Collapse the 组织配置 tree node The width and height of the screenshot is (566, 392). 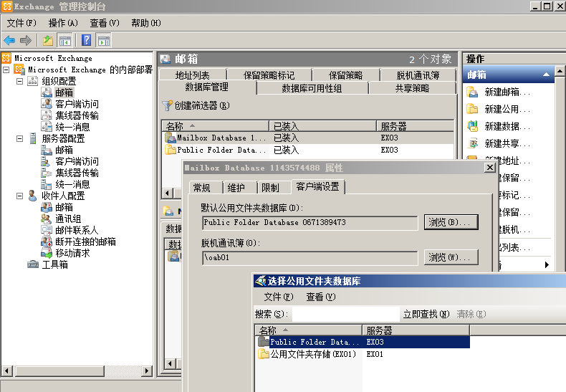tap(20, 81)
